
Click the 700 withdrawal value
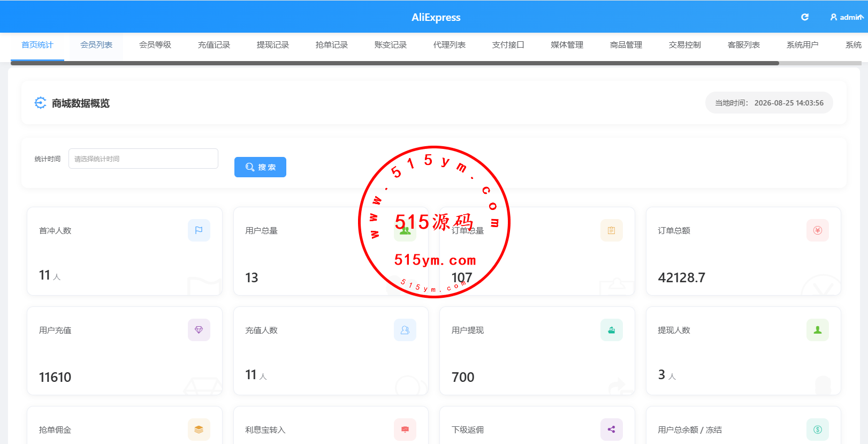[463, 377]
